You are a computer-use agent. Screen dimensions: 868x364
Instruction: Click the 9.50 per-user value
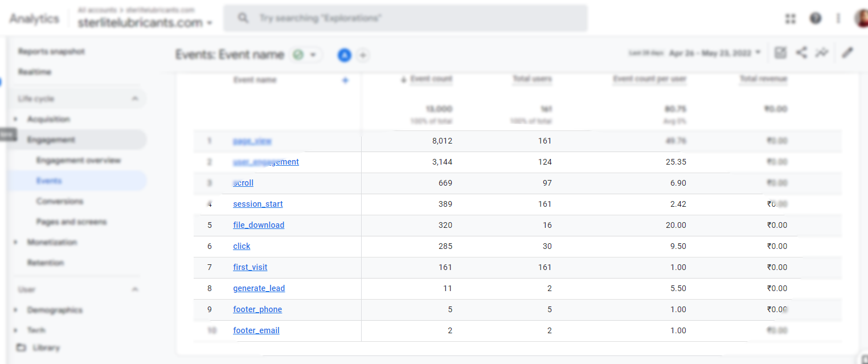(x=678, y=246)
